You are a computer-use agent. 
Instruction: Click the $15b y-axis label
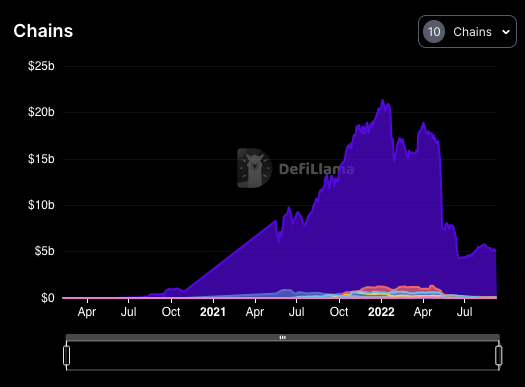(41, 159)
